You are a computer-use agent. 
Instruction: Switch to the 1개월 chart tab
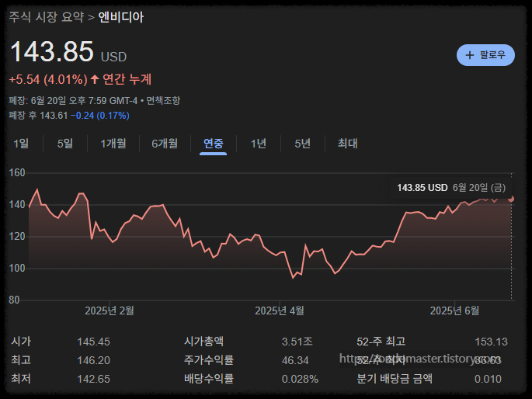pyautogui.click(x=113, y=144)
